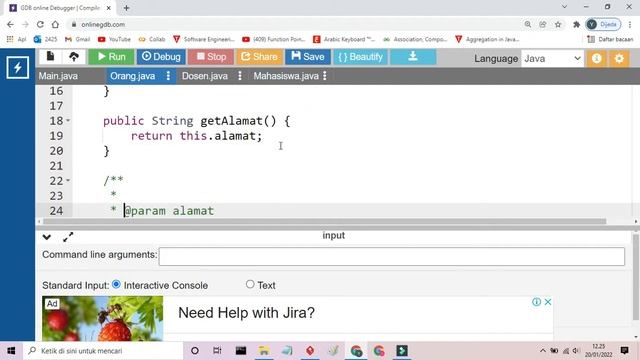Open the notification center icon
The width and height of the screenshot is (640, 360).
pos(624,351)
